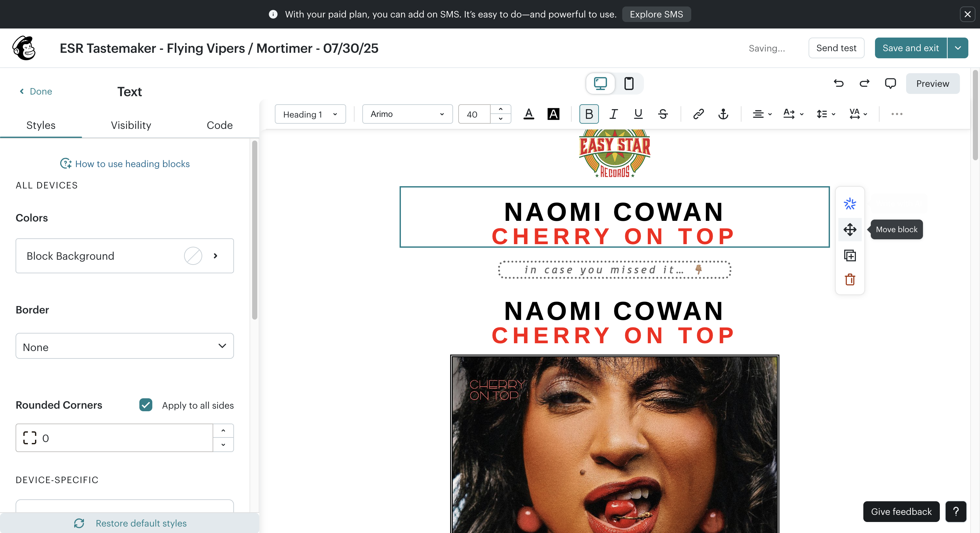Open the text direction dropdown

pyautogui.click(x=794, y=114)
